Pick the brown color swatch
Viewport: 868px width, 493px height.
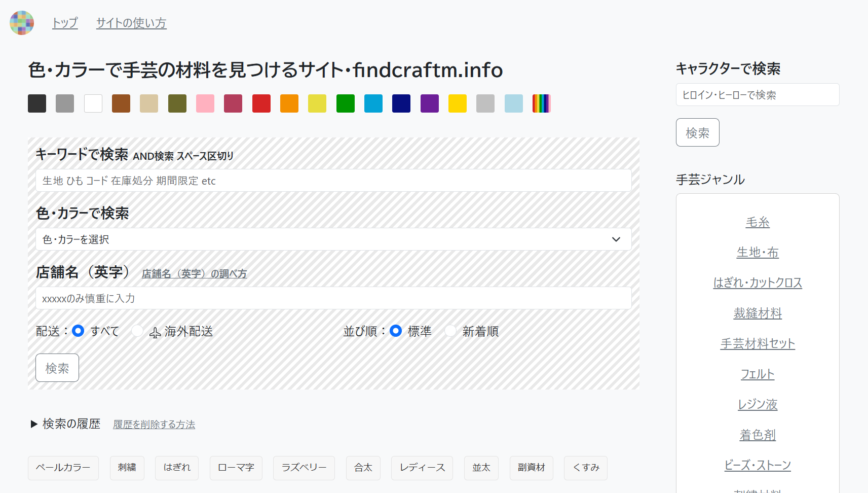click(x=121, y=103)
